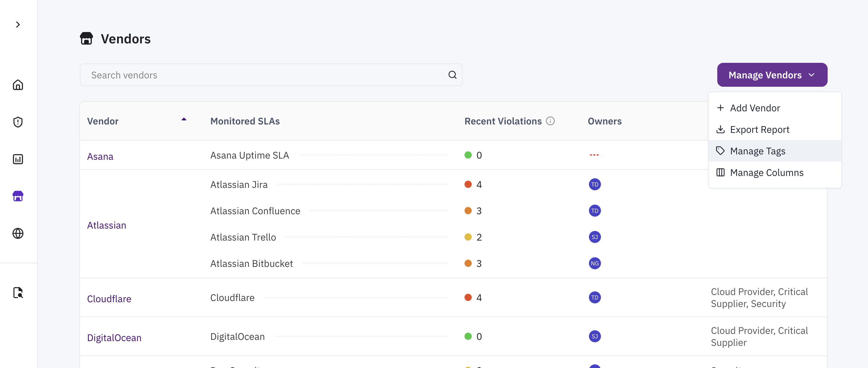The width and height of the screenshot is (868, 368).
Task: Click the search magnifier icon
Action: click(452, 75)
